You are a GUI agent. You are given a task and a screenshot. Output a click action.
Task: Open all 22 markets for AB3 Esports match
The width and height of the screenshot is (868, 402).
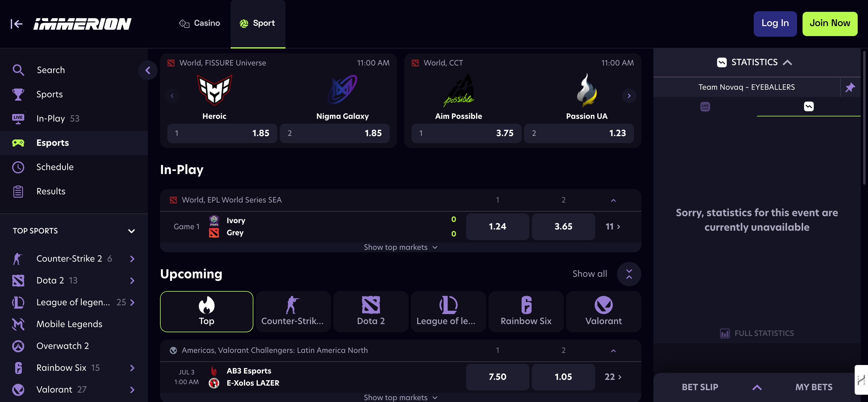(613, 377)
